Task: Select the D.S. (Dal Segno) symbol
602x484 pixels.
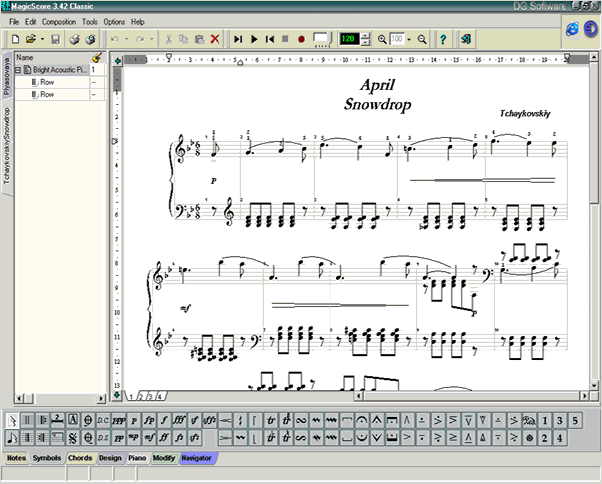Action: pyautogui.click(x=103, y=438)
